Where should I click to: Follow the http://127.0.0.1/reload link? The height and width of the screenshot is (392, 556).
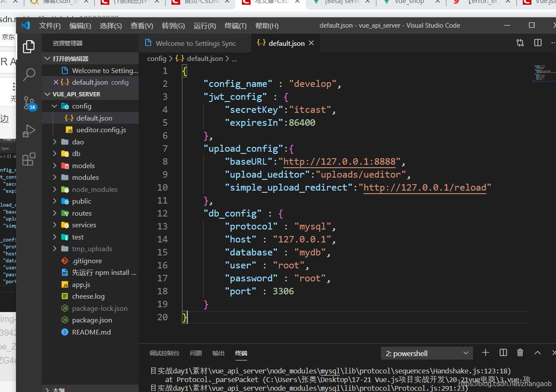tap(425, 188)
